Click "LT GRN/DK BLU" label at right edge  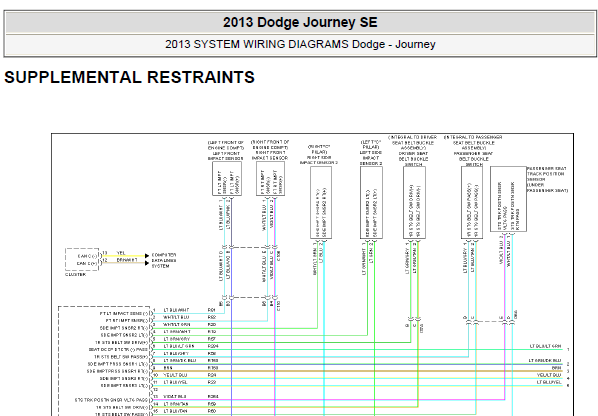tap(545, 361)
